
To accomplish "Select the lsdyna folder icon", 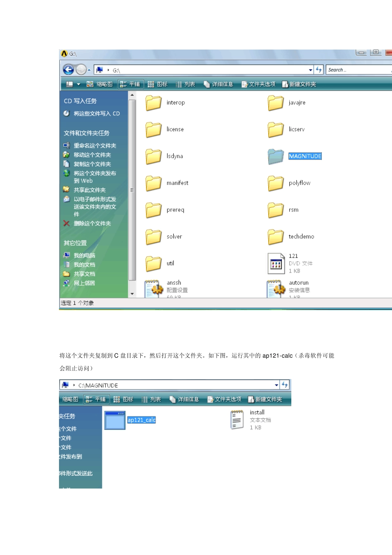I will [x=153, y=157].
